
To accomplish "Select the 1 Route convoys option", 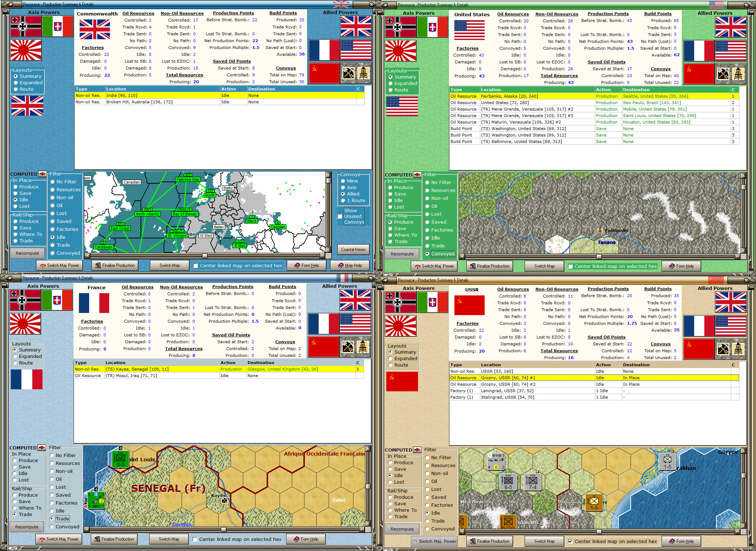I will tap(353, 201).
